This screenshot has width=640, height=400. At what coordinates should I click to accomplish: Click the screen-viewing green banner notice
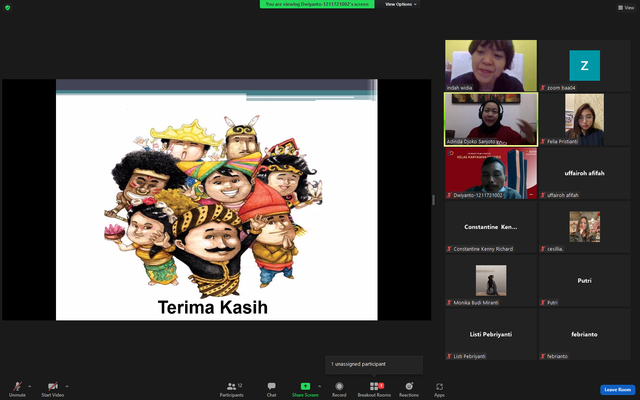317,4
